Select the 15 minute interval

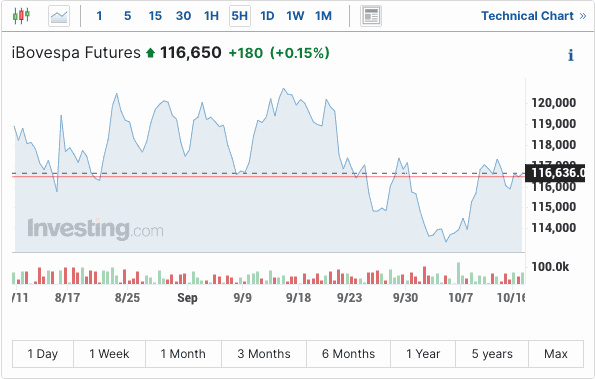155,16
